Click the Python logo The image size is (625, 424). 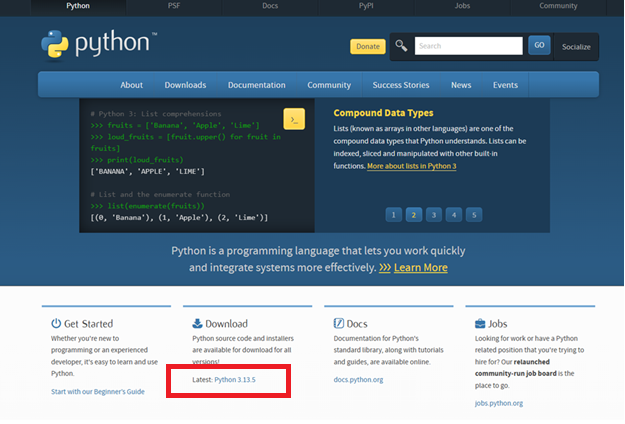[x=99, y=45]
